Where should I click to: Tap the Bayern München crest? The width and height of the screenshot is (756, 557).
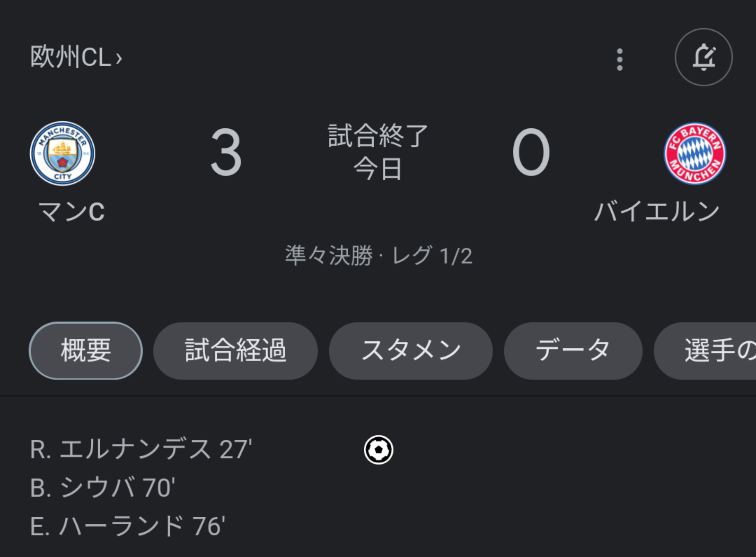tap(695, 153)
